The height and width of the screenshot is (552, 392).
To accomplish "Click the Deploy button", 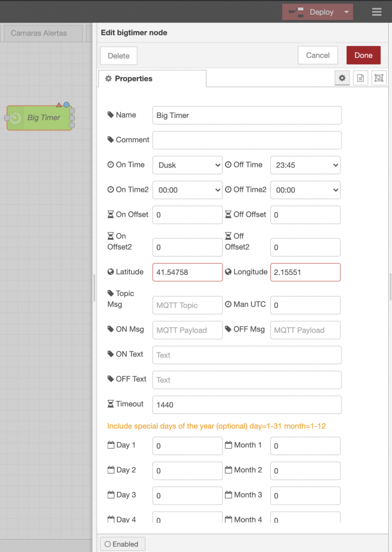I will (311, 12).
